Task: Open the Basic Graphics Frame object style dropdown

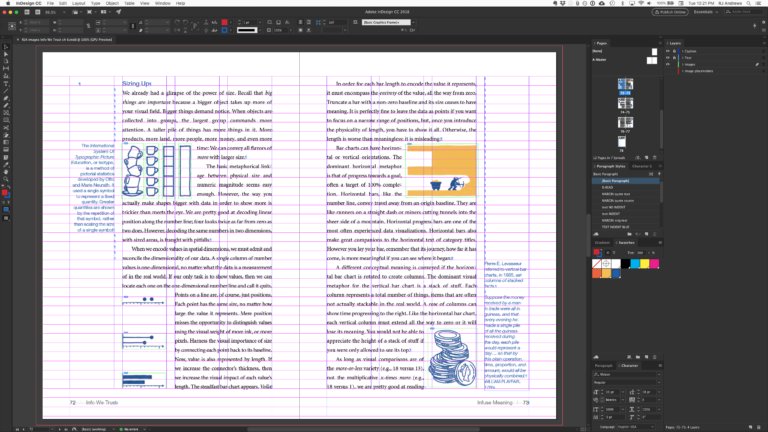Action: pyautogui.click(x=413, y=23)
